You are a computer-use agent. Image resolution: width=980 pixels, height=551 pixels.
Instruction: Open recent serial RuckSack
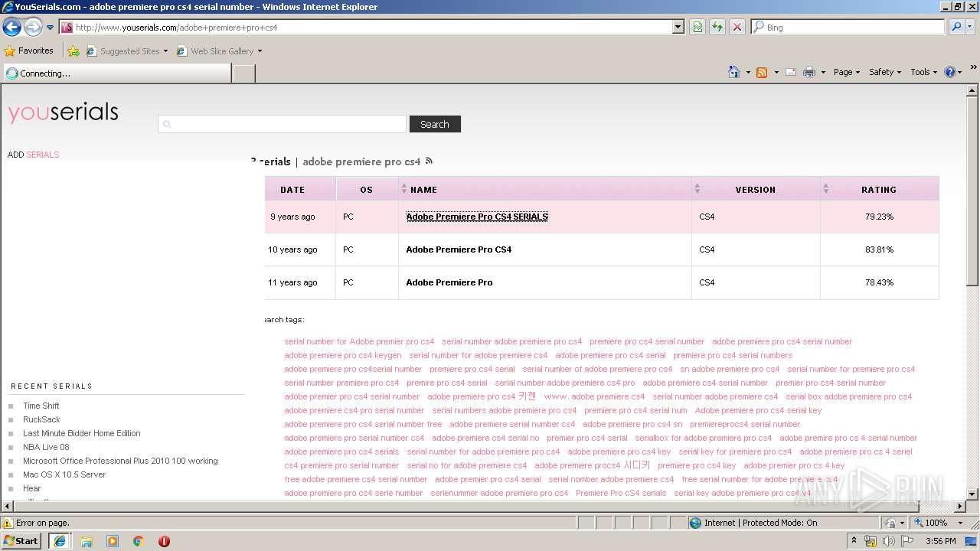click(x=41, y=419)
